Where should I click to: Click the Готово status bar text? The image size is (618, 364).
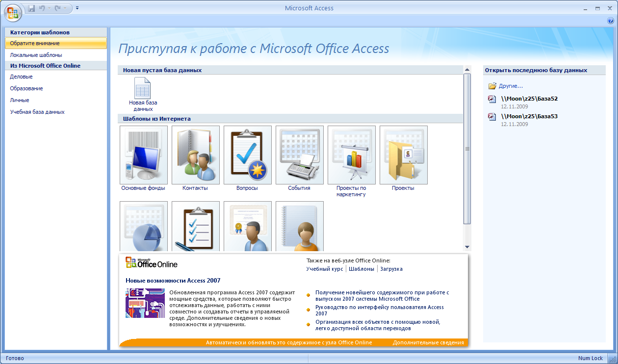pyautogui.click(x=15, y=358)
